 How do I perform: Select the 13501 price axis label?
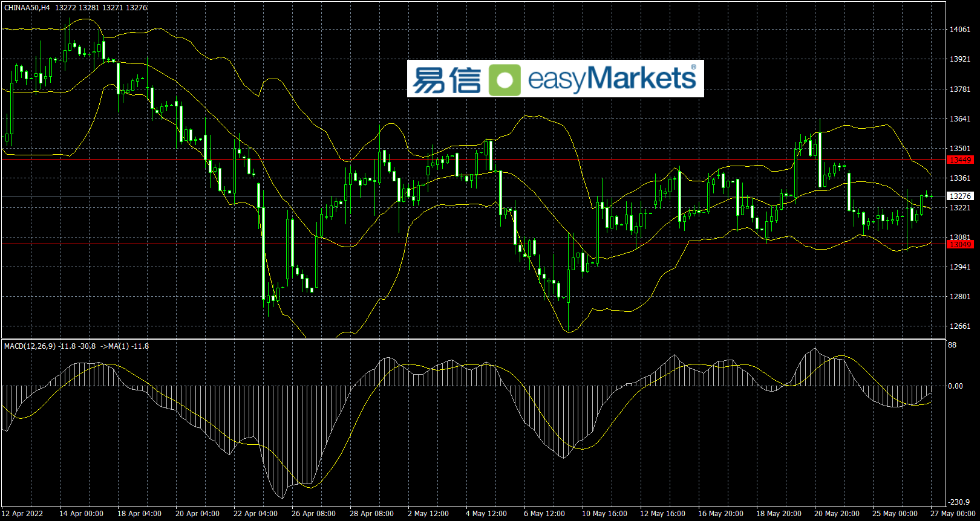click(x=960, y=149)
